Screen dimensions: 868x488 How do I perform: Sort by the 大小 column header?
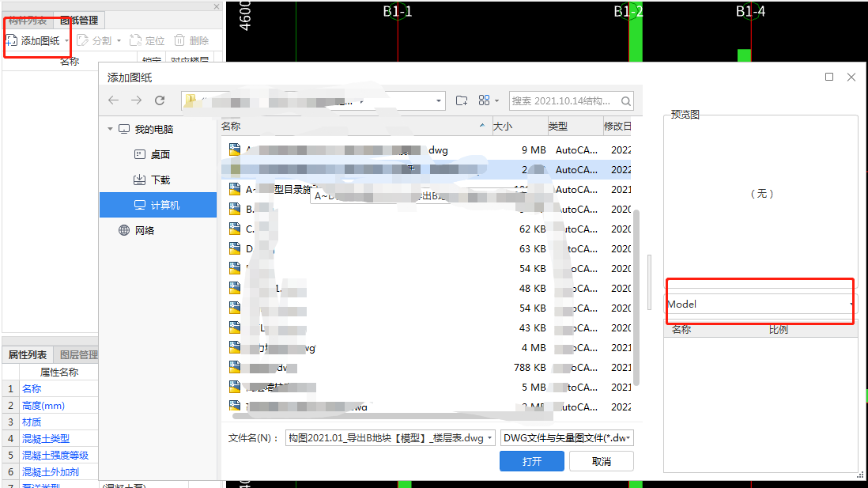pos(519,127)
